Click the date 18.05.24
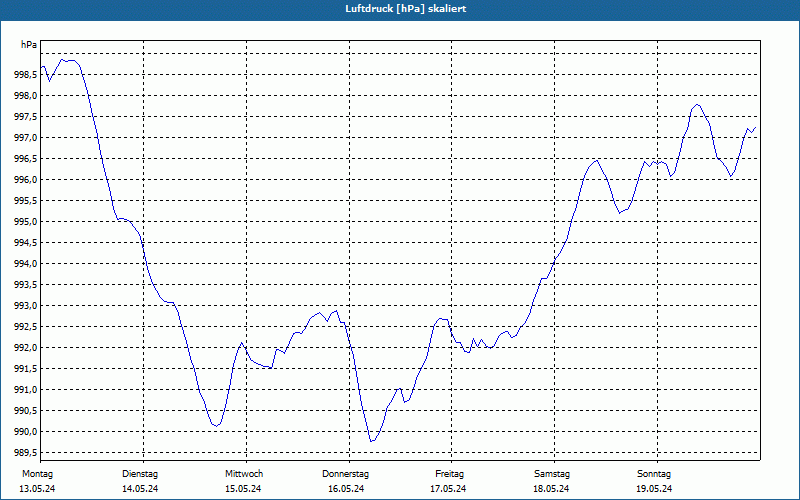Image resolution: width=800 pixels, height=500 pixels. pos(551,489)
